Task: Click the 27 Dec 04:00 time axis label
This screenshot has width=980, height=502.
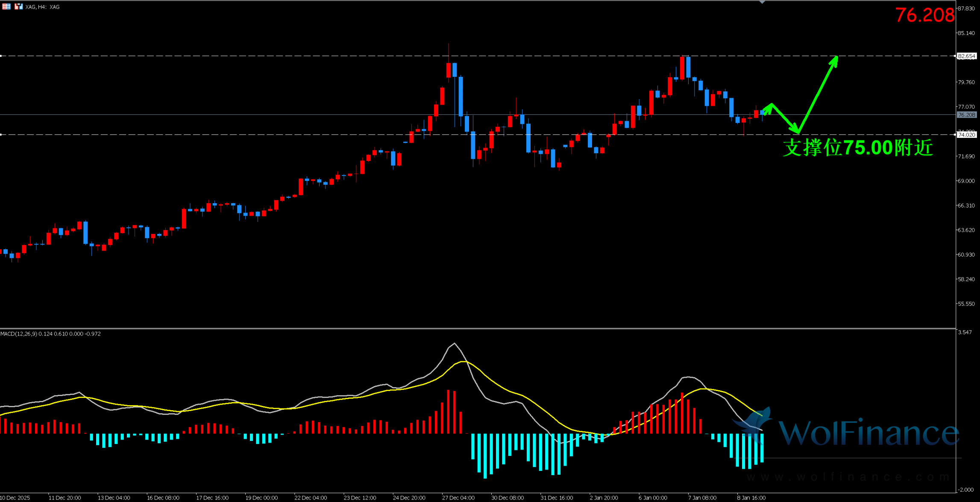Action: point(458,498)
